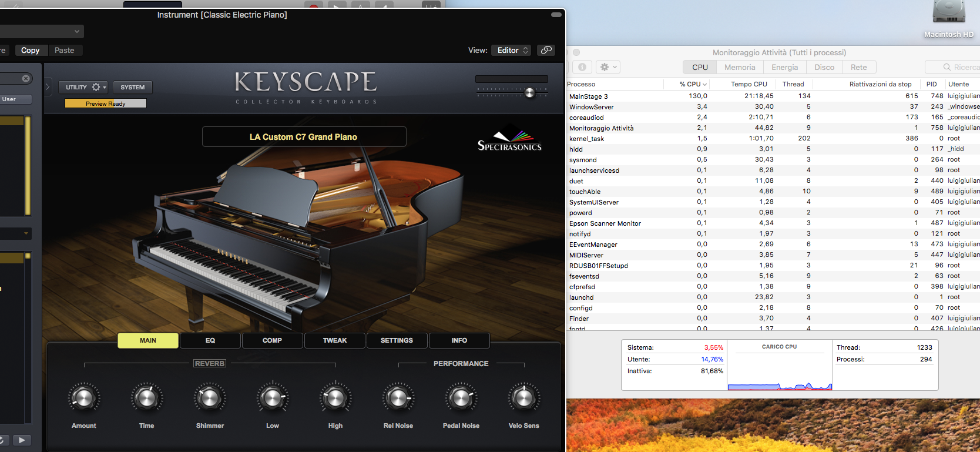Viewport: 980px width, 452px height.
Task: Select the Epson Scanner Monitor process row
Action: point(773,223)
